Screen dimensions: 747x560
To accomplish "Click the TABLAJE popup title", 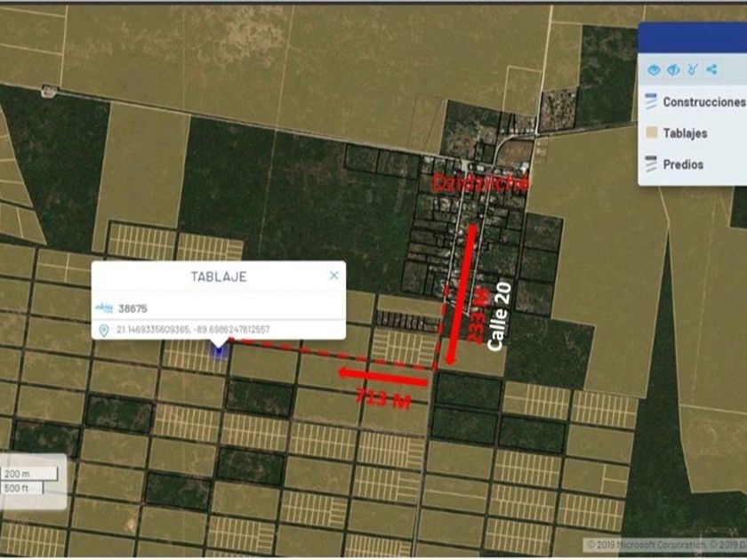I will [219, 276].
